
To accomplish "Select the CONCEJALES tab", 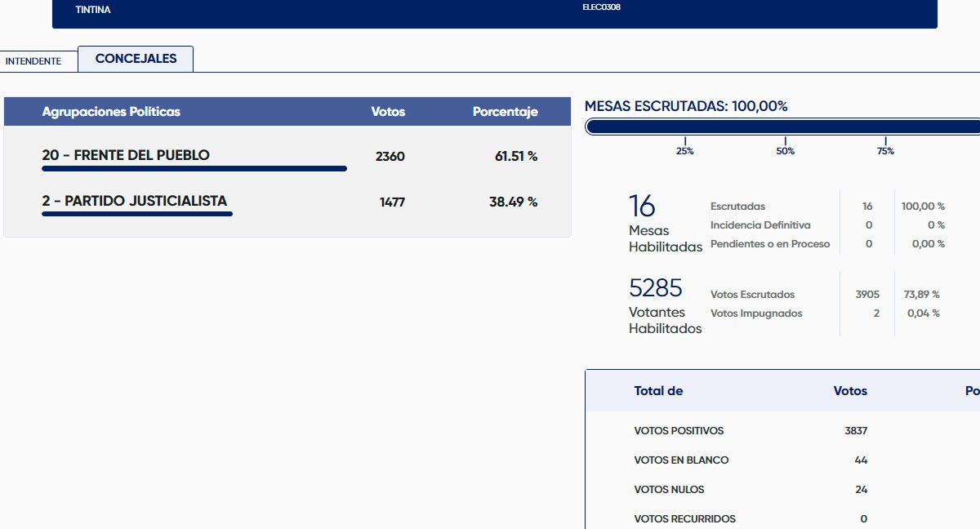I will (136, 59).
